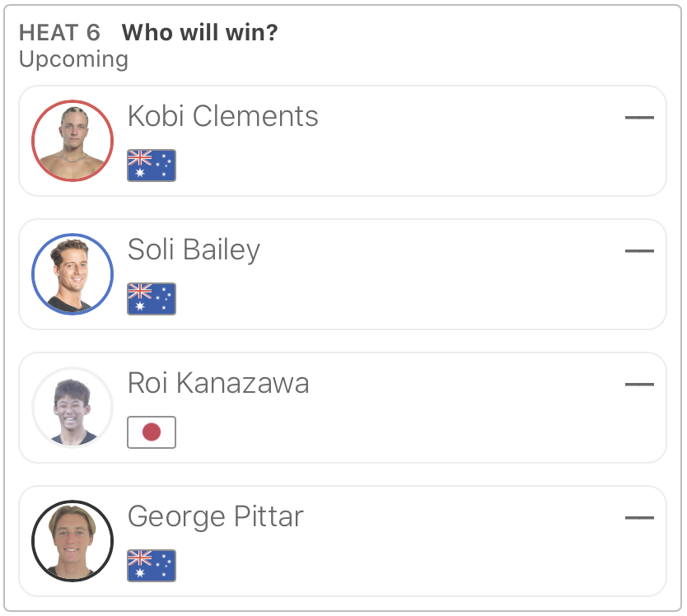Click the dash icon beside Roi Kanazawa
This screenshot has width=687, height=616.
(x=639, y=385)
